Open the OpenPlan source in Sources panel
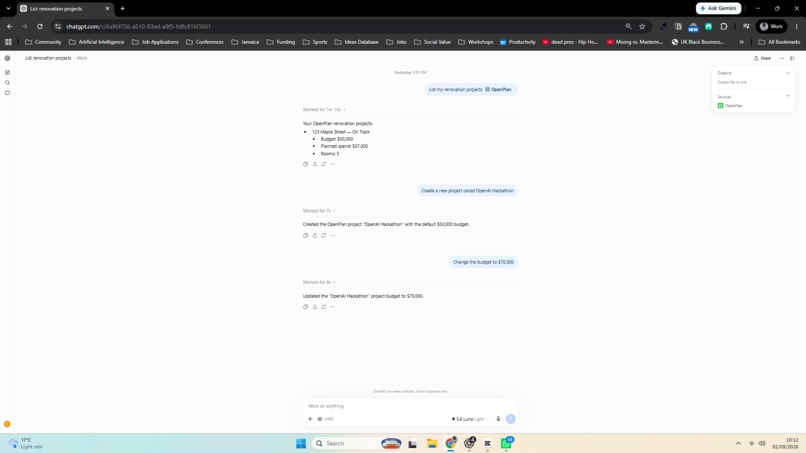 (730, 106)
